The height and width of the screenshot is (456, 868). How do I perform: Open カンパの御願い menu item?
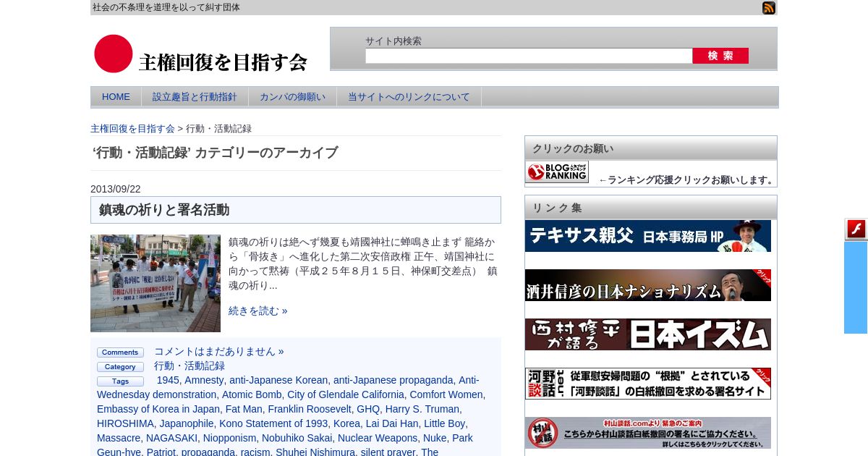pyautogui.click(x=292, y=97)
